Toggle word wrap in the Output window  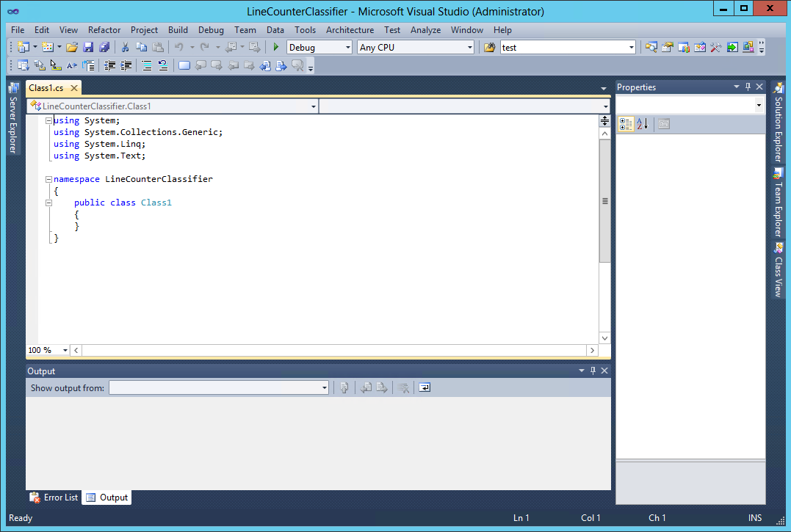(x=424, y=387)
